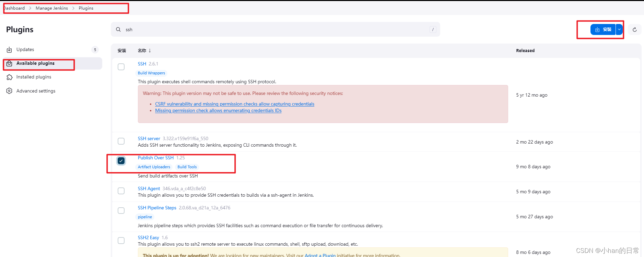Screen dimensions: 644x257
Task: Click version text 2.0.68.va_d21a_12a_6476
Action: click(204, 208)
